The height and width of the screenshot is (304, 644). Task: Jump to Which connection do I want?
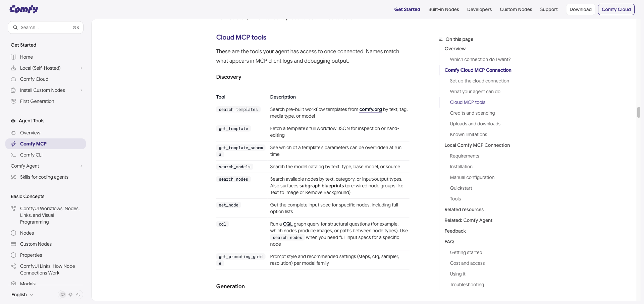[x=480, y=59]
